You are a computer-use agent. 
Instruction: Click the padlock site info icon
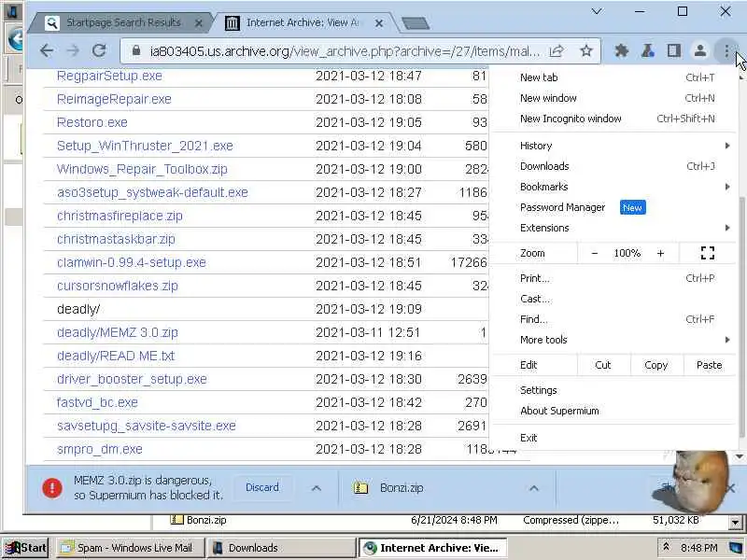click(x=136, y=50)
